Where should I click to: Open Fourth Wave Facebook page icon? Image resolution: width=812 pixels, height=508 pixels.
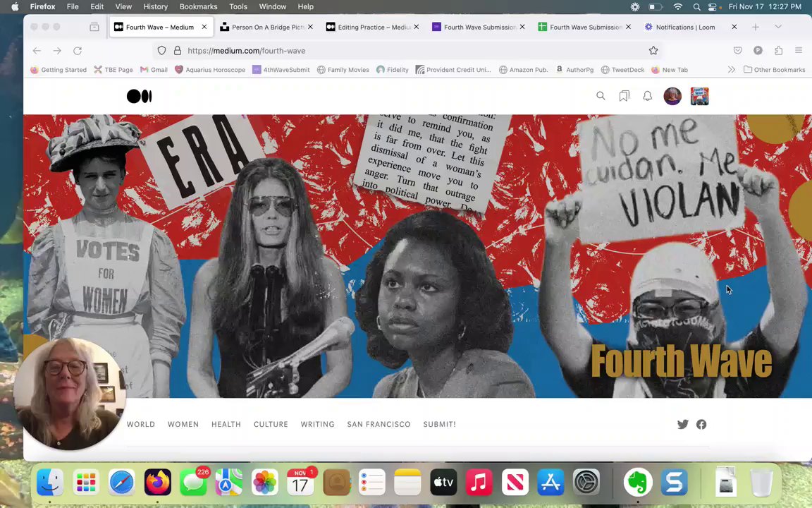pos(701,424)
